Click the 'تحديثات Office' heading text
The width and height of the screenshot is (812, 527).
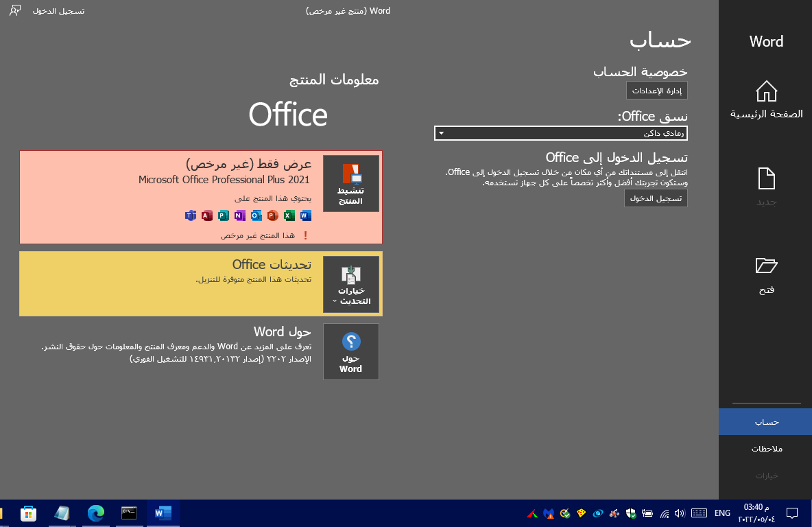[x=272, y=264]
